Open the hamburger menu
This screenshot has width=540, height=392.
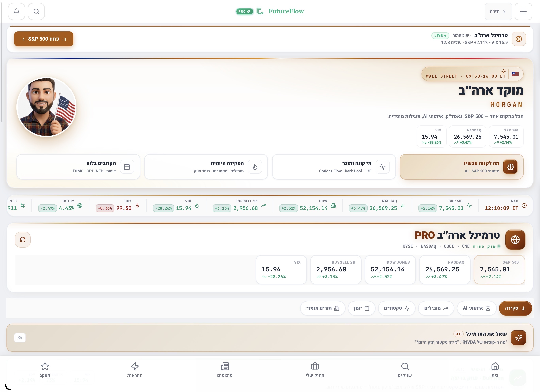point(523,11)
